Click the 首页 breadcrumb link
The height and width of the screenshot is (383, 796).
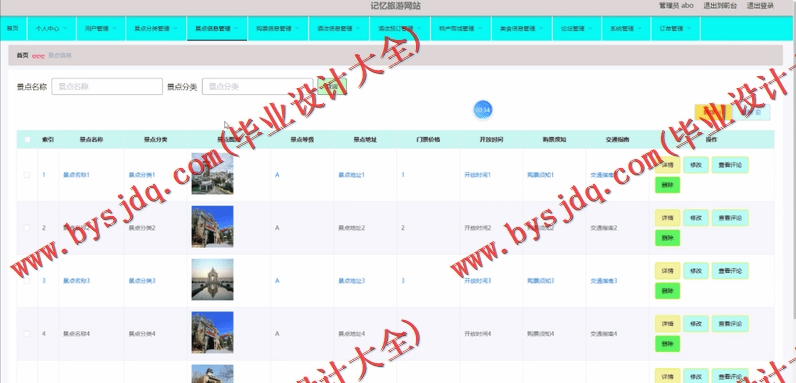tap(22, 55)
